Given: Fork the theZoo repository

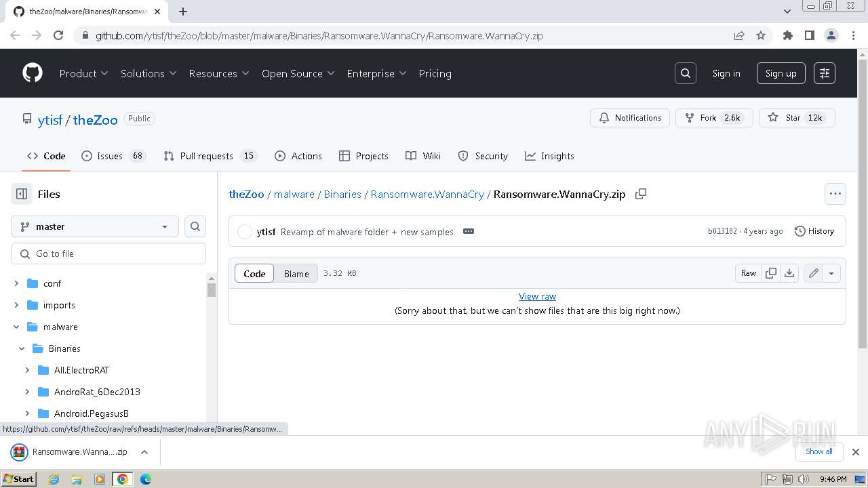Looking at the screenshot, I should point(714,118).
